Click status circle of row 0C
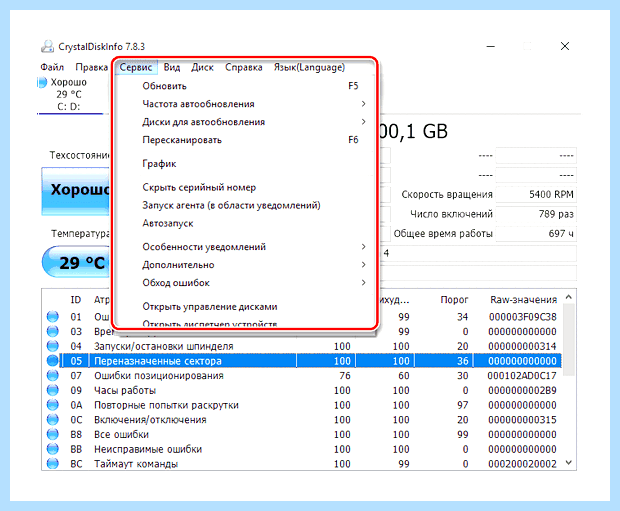 coord(53,420)
